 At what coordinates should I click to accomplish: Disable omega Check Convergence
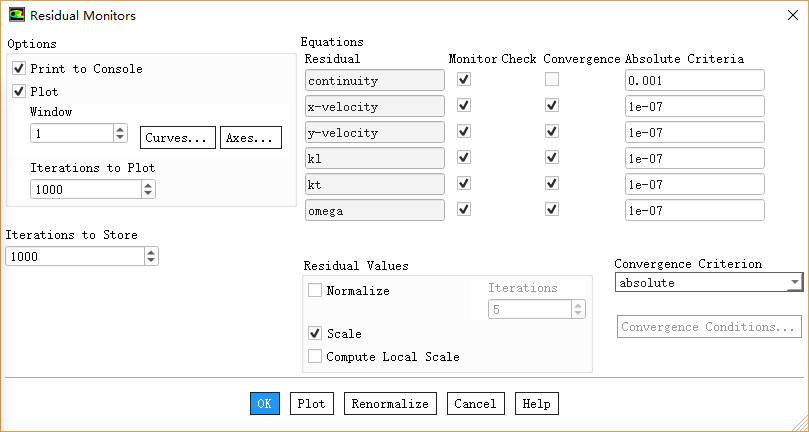coord(552,210)
